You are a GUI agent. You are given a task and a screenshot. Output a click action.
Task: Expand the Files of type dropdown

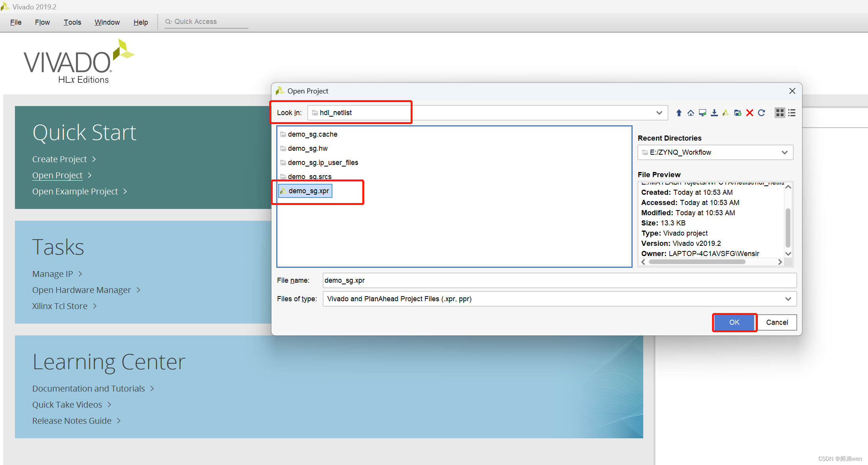coord(788,299)
